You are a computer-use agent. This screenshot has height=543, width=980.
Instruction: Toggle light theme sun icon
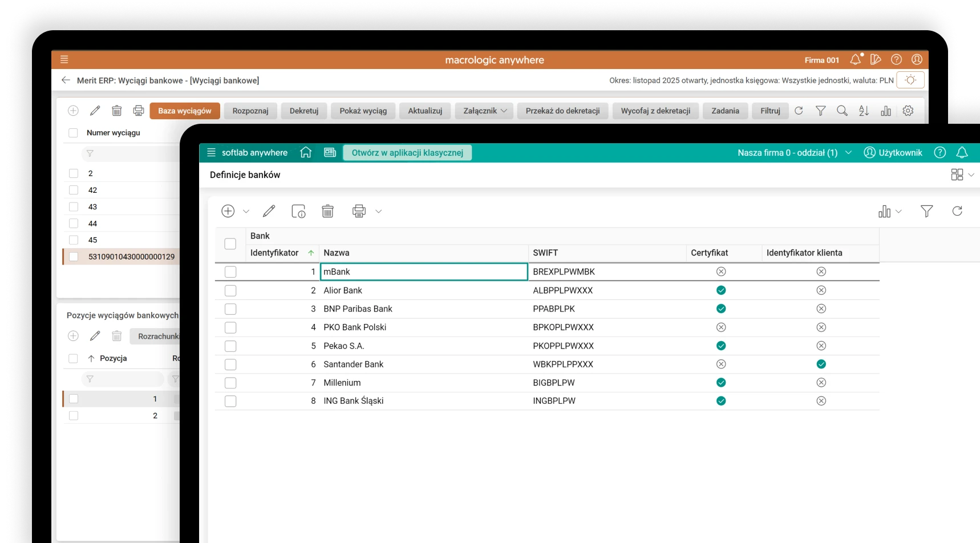(910, 80)
